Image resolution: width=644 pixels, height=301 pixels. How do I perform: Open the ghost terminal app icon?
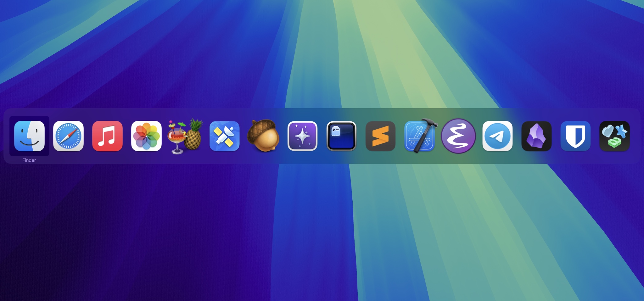click(x=341, y=136)
